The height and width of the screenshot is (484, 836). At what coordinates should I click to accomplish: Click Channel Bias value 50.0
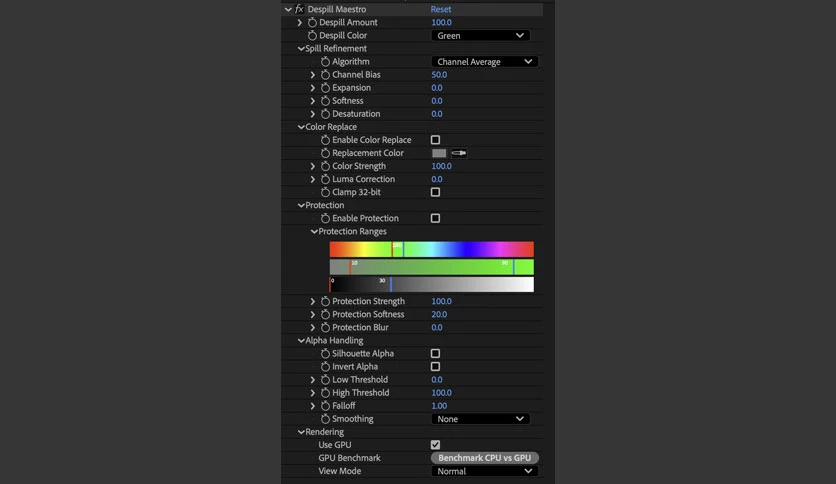(x=439, y=75)
